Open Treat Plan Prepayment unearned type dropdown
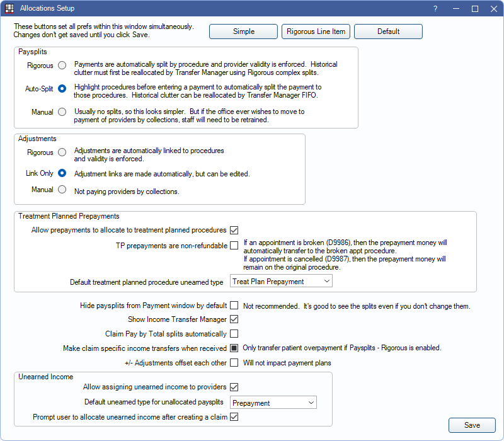The width and height of the screenshot is (504, 441). tap(281, 281)
